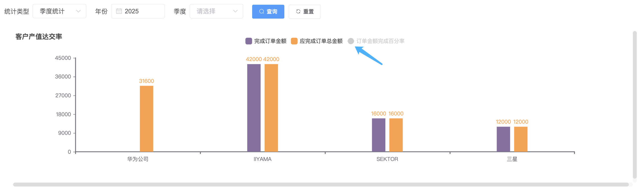
Task: Click purple legend swatch for 完成订单金额
Action: 248,41
